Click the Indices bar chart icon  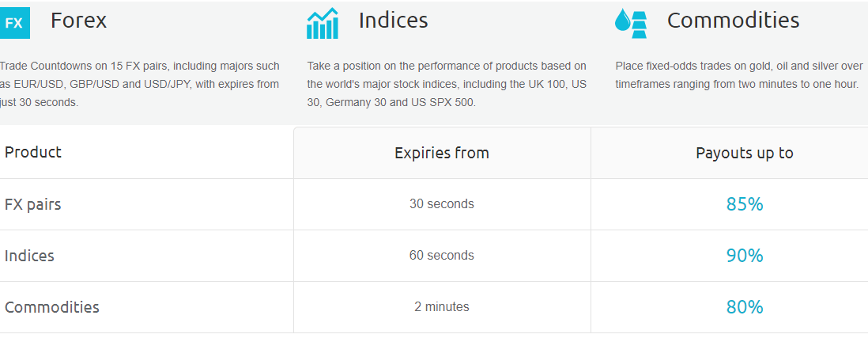point(323,23)
